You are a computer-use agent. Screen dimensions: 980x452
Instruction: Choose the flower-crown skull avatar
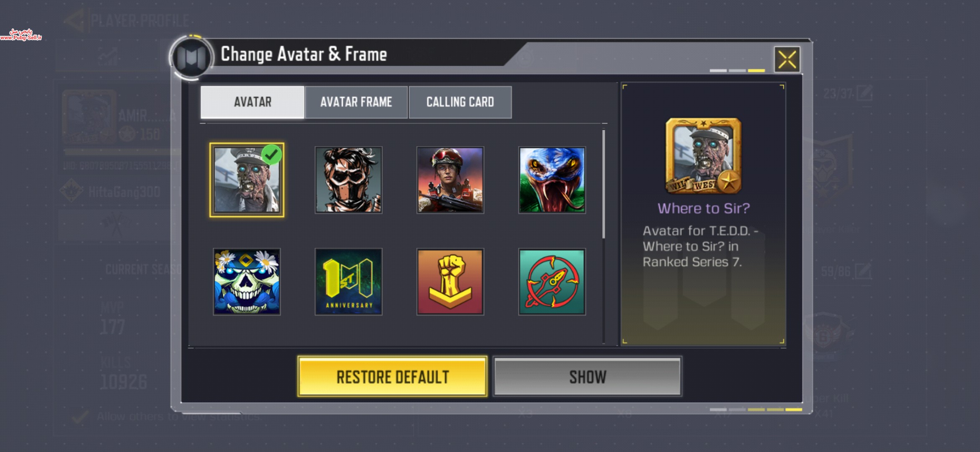(247, 282)
